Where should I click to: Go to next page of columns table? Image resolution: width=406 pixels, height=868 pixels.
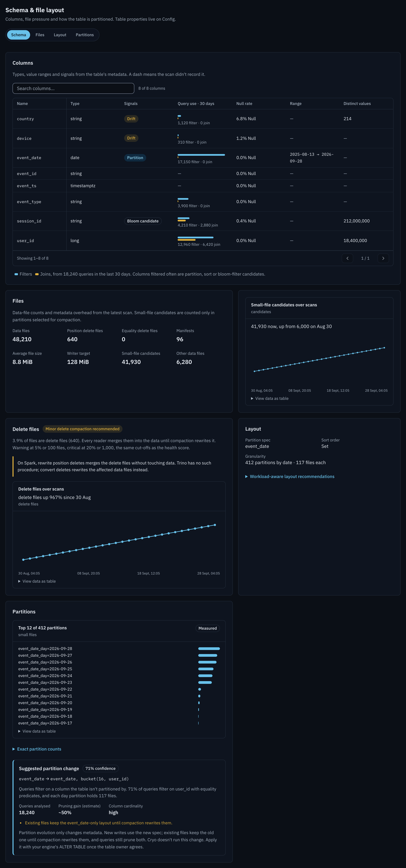click(x=383, y=258)
